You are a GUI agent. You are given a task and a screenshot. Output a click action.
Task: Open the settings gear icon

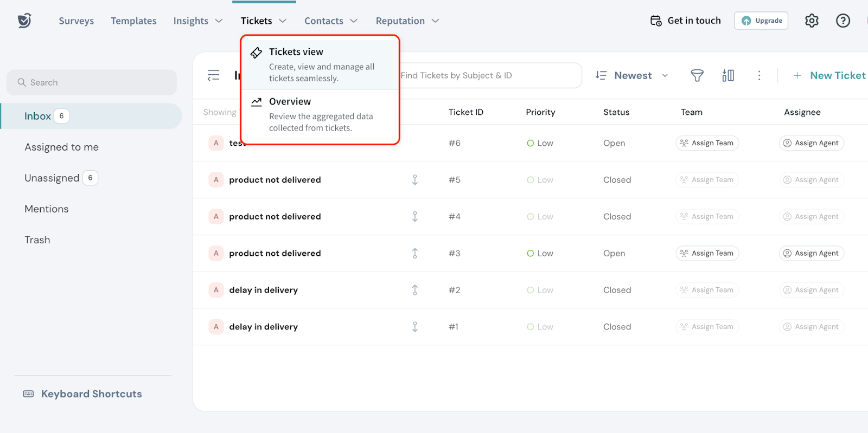click(811, 21)
